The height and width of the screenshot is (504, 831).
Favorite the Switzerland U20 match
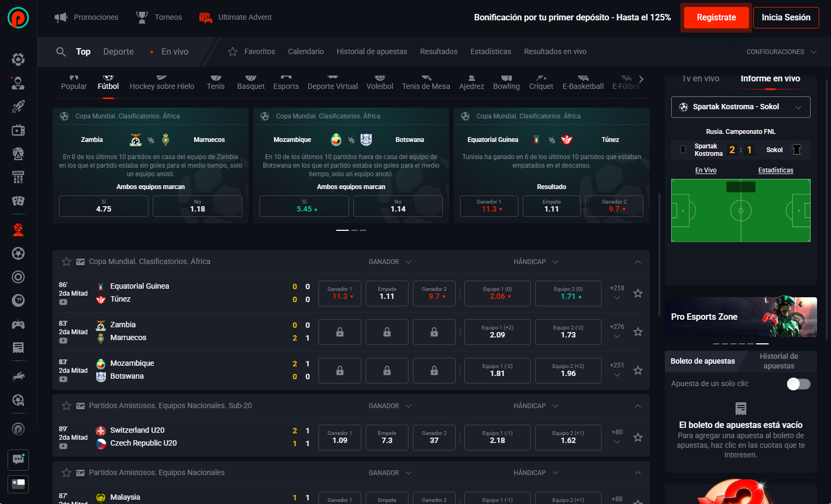coord(638,438)
